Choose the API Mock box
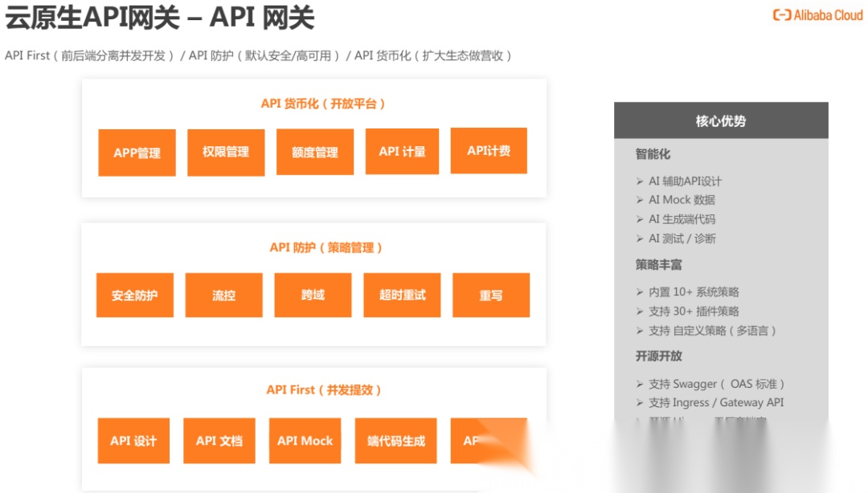This screenshot has height=493, width=868. (305, 441)
